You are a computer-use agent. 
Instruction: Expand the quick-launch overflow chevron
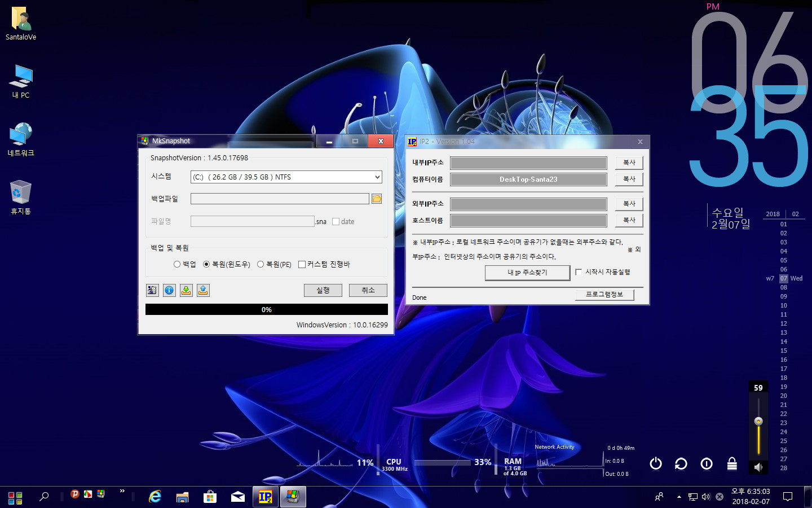coord(122,491)
